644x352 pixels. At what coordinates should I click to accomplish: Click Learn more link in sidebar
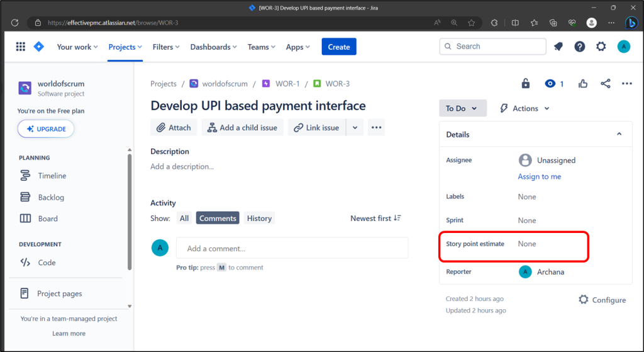coord(69,334)
